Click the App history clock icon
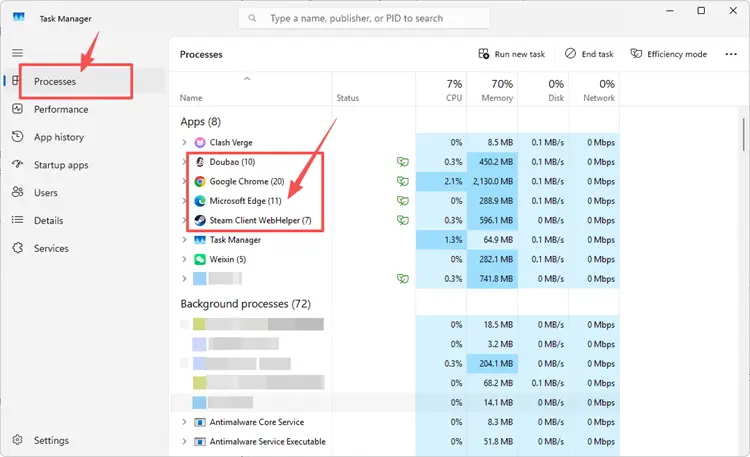 point(18,137)
